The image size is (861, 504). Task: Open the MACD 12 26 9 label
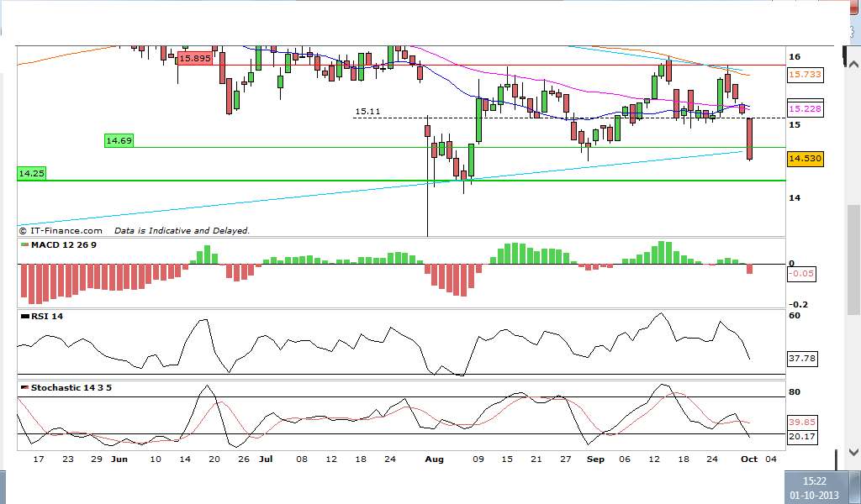point(64,244)
